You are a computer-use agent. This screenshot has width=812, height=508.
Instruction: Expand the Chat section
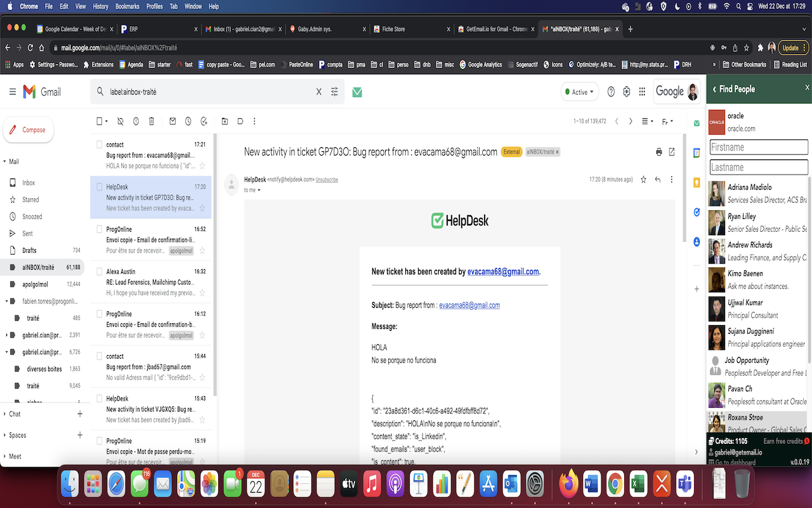tap(5, 414)
